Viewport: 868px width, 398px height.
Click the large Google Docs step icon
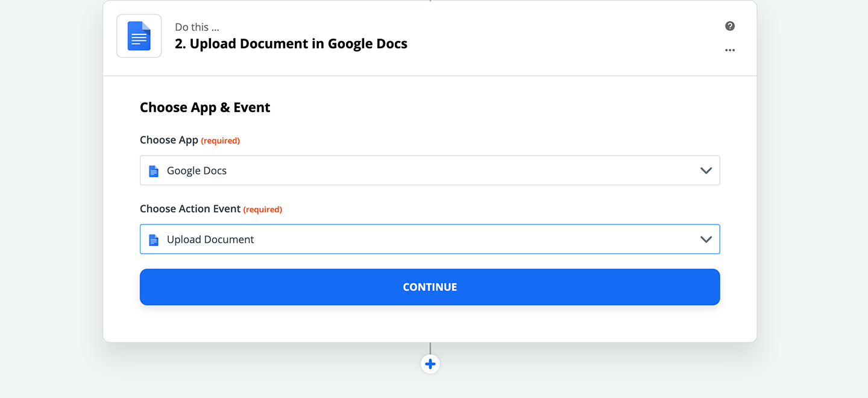(x=139, y=36)
